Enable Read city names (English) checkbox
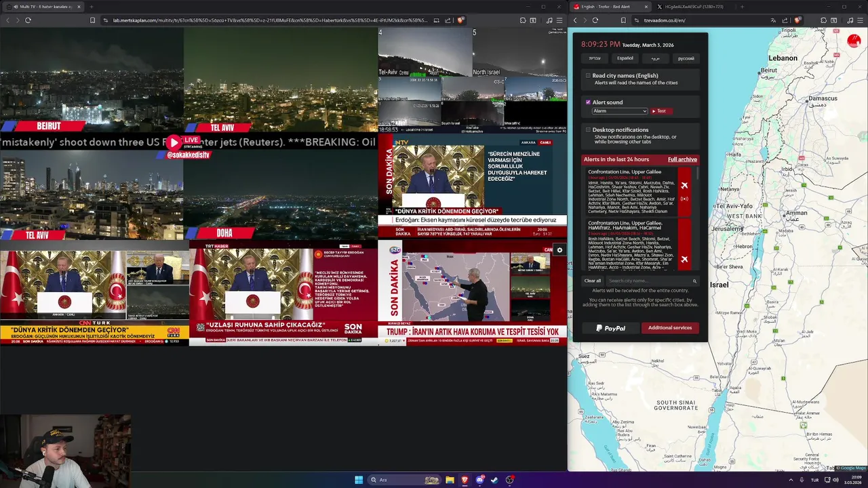Viewport: 868px width, 488px height. pos(588,76)
